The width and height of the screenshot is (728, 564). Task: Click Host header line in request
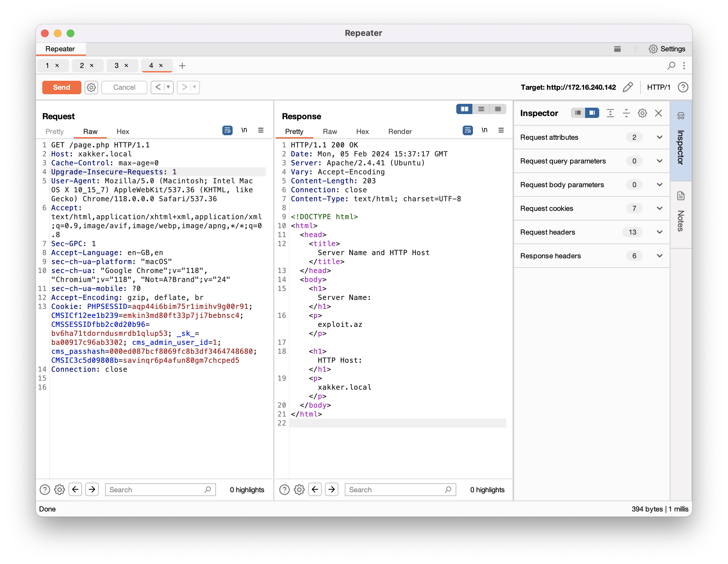(91, 154)
